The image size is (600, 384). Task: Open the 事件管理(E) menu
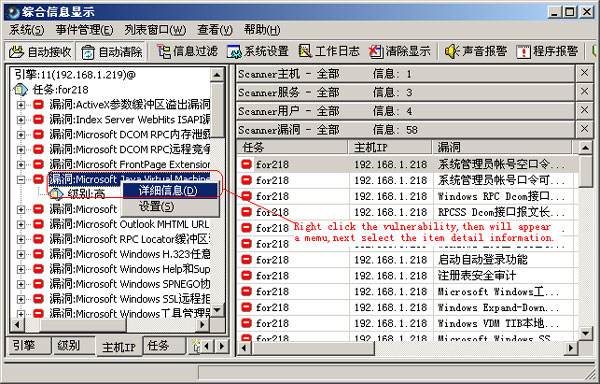click(x=84, y=30)
